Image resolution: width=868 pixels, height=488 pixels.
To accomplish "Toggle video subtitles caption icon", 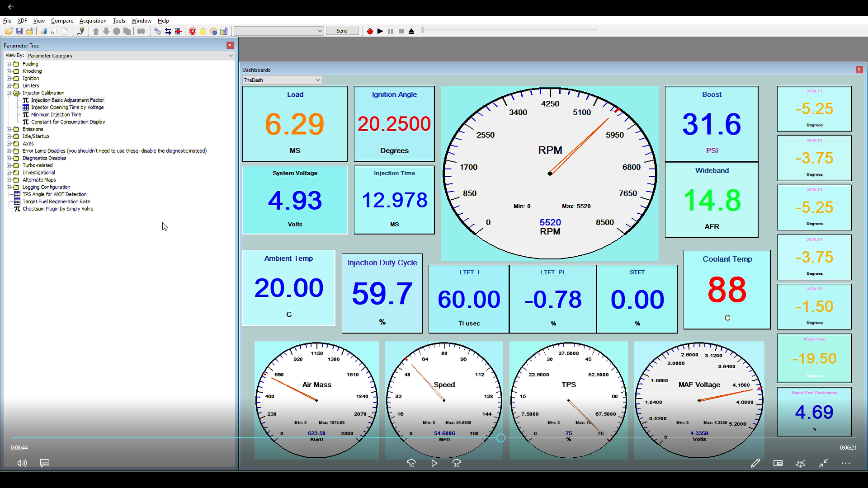I will pyautogui.click(x=45, y=463).
